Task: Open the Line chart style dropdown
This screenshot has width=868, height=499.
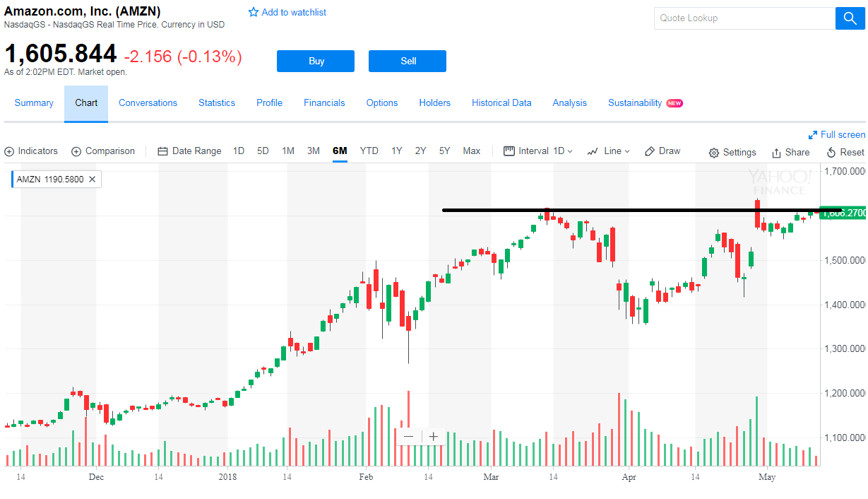Action: (x=608, y=151)
